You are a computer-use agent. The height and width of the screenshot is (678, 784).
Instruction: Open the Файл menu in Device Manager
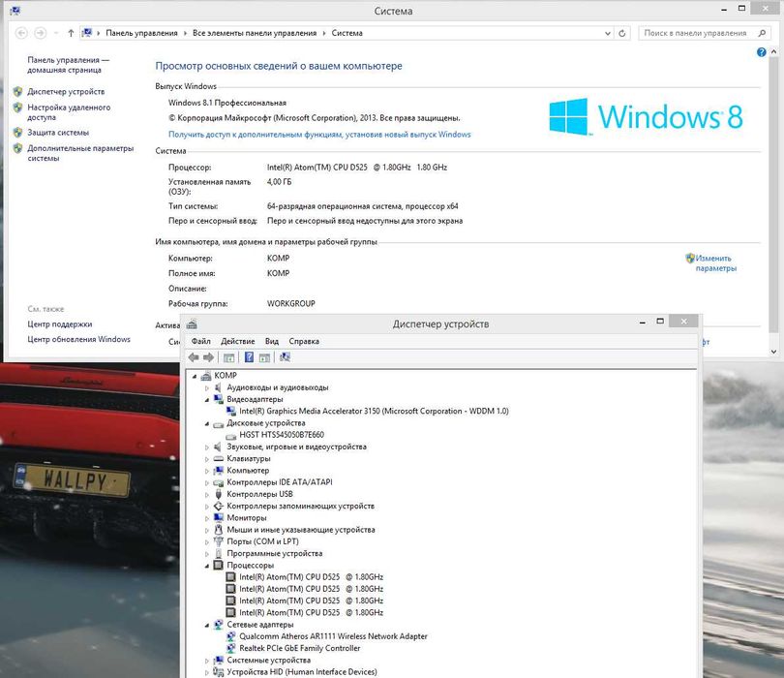pos(201,341)
